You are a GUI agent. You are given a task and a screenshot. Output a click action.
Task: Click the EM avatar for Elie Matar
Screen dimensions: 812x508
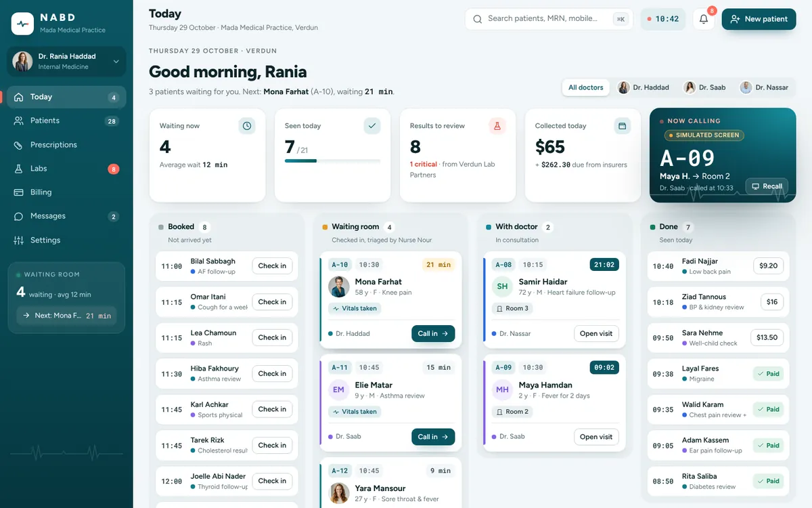click(339, 390)
